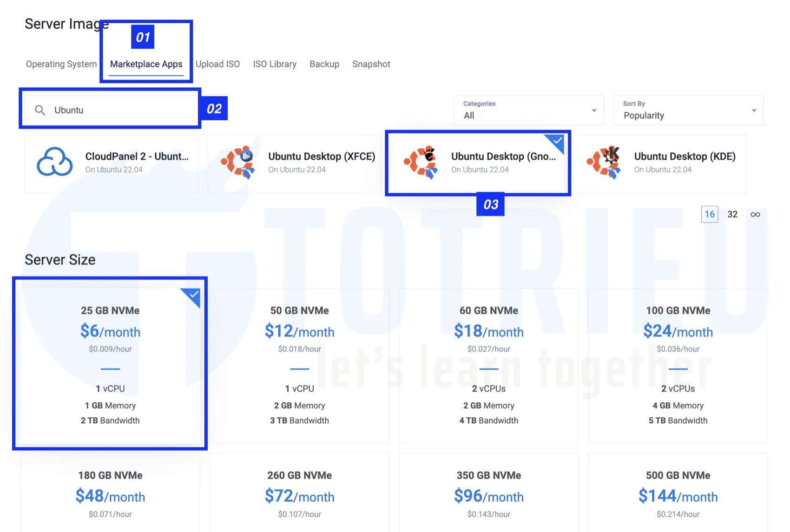Show 32 items per page
The width and height of the screenshot is (790, 532).
(x=732, y=214)
